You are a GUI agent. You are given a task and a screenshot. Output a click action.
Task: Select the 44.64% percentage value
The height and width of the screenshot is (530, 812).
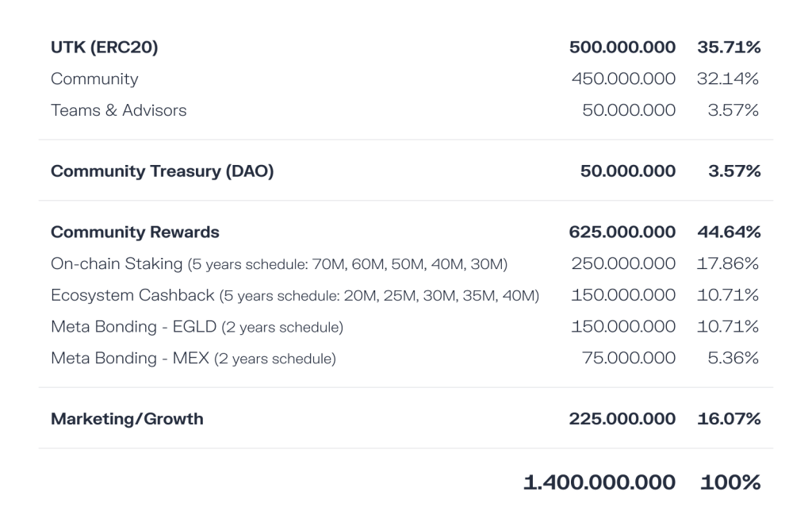(729, 232)
